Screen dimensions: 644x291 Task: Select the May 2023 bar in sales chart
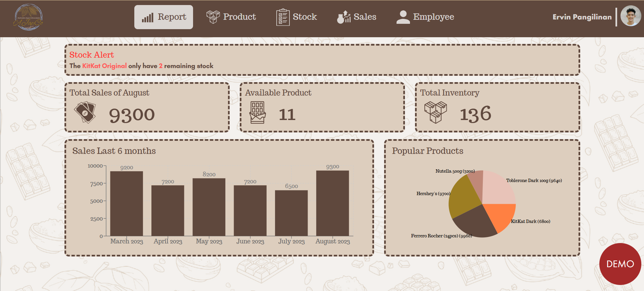[209, 207]
